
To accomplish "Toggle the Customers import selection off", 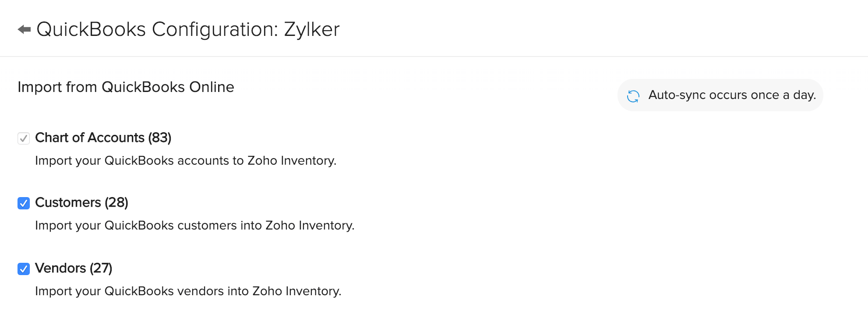I will point(23,203).
